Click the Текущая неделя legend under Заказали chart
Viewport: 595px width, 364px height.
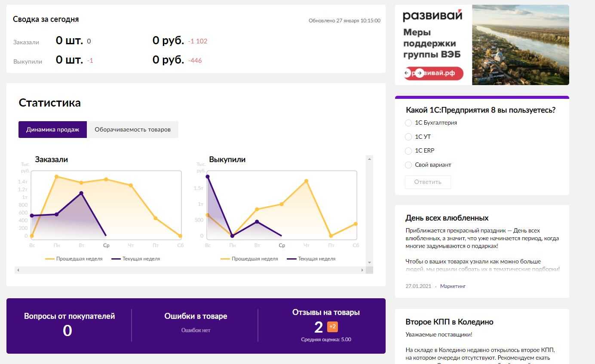(x=136, y=259)
